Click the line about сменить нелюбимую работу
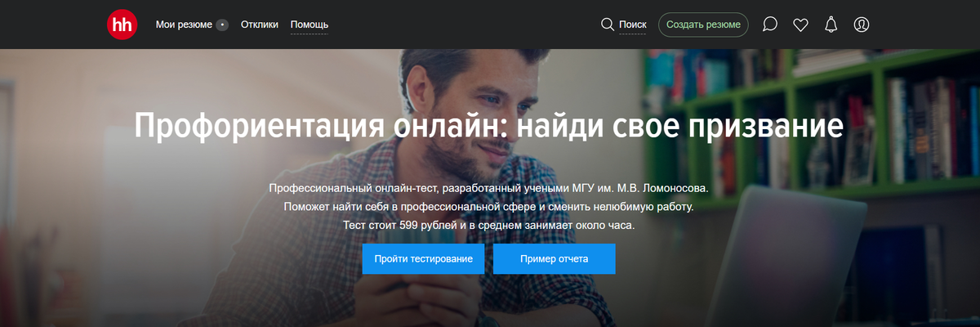Image resolution: width=980 pixels, height=327 pixels. tap(488, 206)
